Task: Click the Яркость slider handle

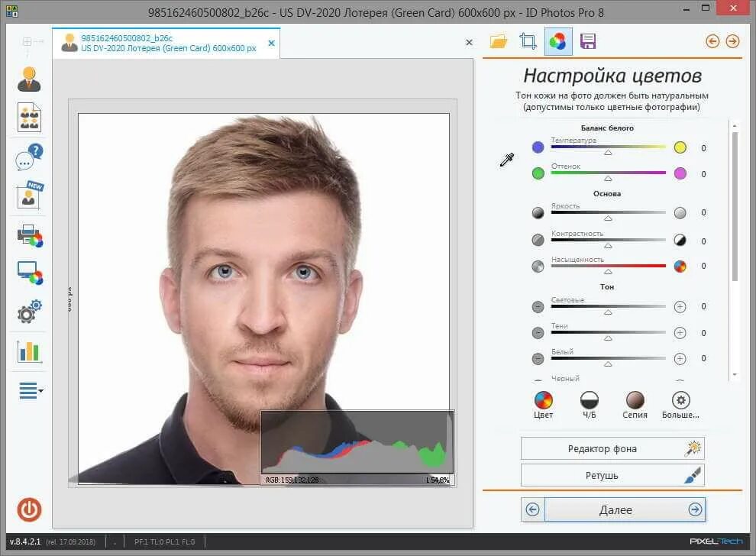Action: point(608,218)
